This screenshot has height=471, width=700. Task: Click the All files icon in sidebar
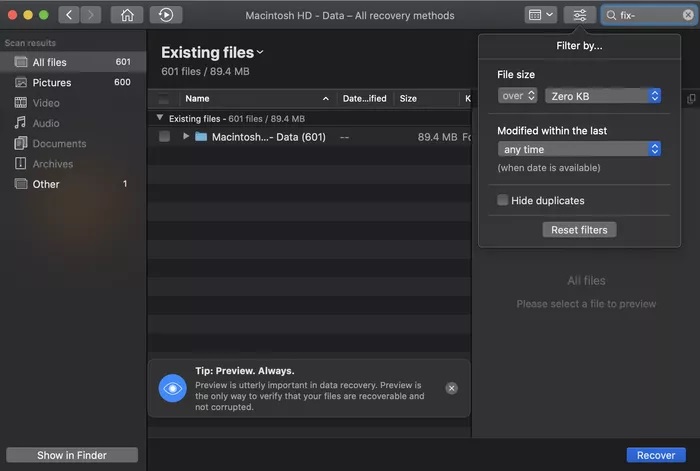[21, 62]
